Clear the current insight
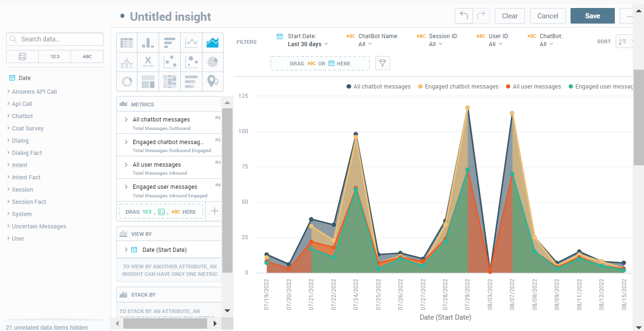The height and width of the screenshot is (331, 644). pos(509,16)
